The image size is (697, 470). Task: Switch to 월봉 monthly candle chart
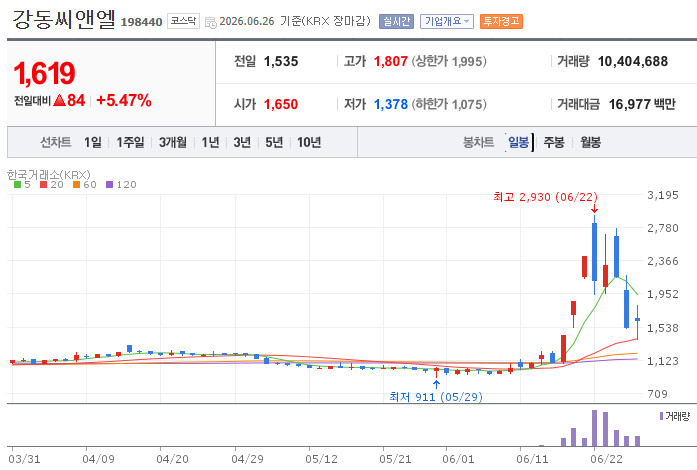pos(590,142)
